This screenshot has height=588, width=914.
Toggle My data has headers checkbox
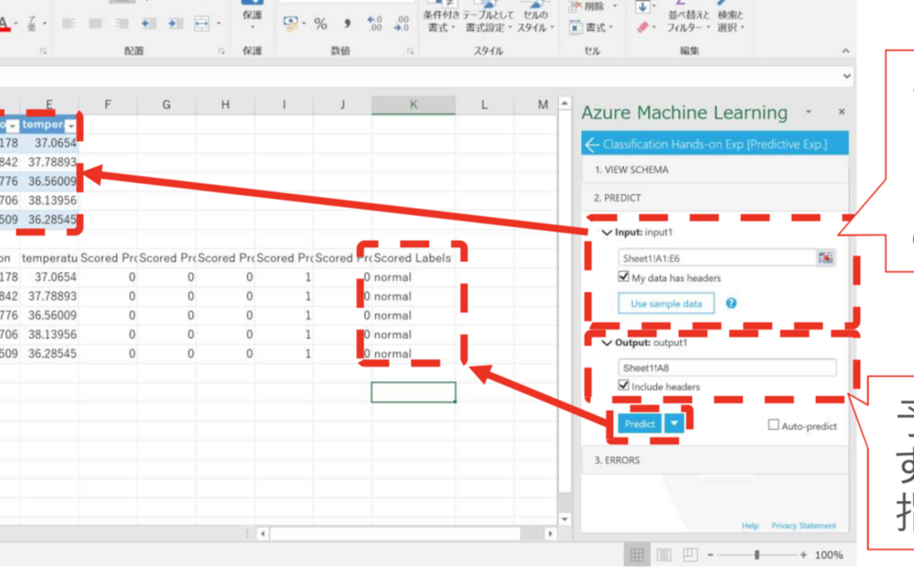624,277
